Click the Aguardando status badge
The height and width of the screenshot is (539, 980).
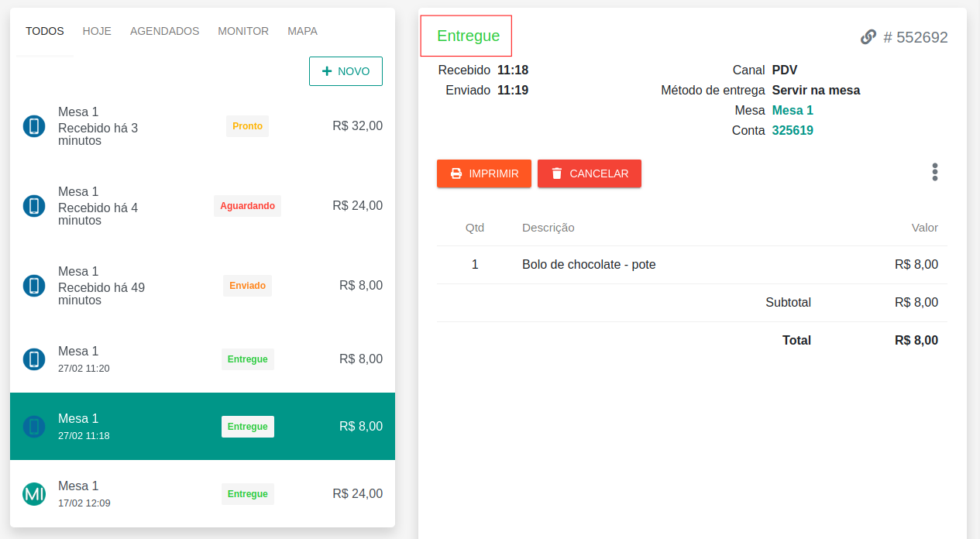tap(247, 206)
